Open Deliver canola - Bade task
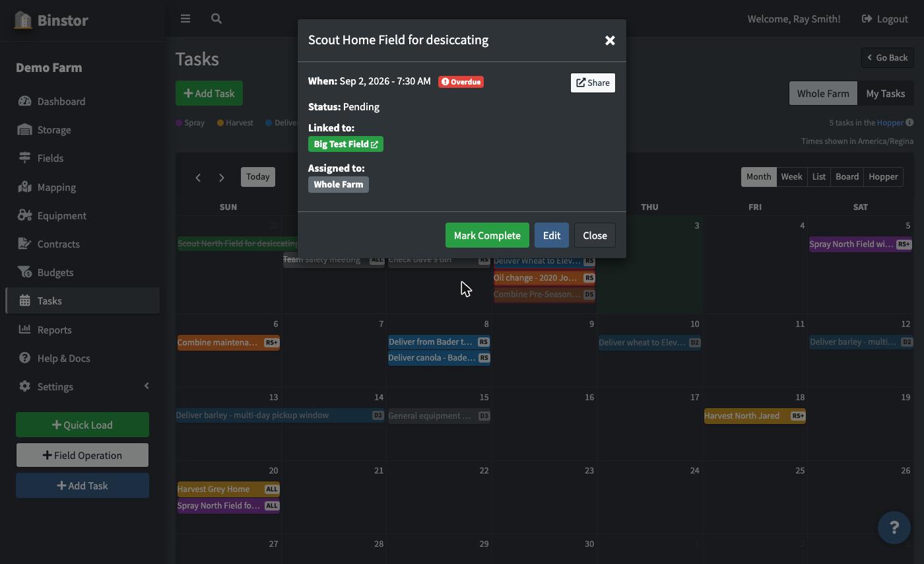Image resolution: width=924 pixels, height=564 pixels. (439, 357)
